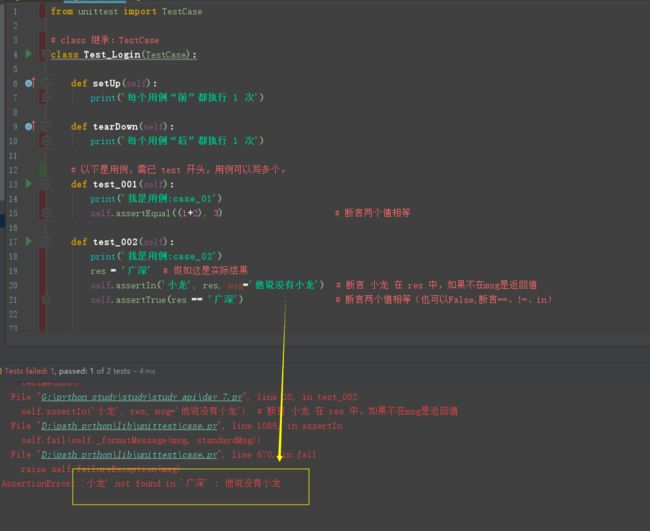Click the res assignment on line 19
The height and width of the screenshot is (531, 650).
click(x=120, y=271)
